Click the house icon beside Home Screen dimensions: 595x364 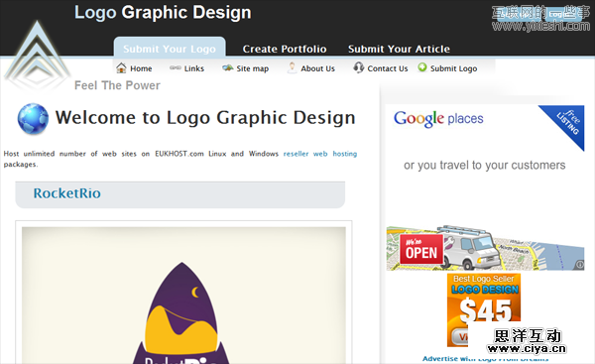121,68
